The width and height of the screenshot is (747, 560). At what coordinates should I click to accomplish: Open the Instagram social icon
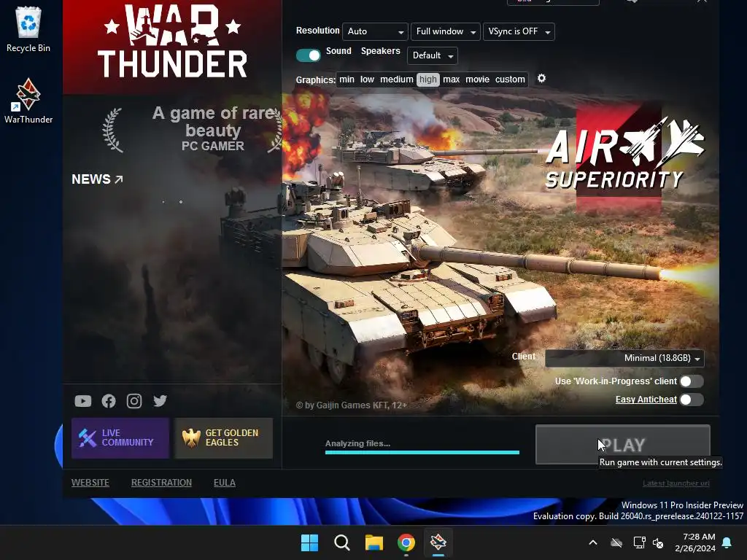(x=134, y=402)
